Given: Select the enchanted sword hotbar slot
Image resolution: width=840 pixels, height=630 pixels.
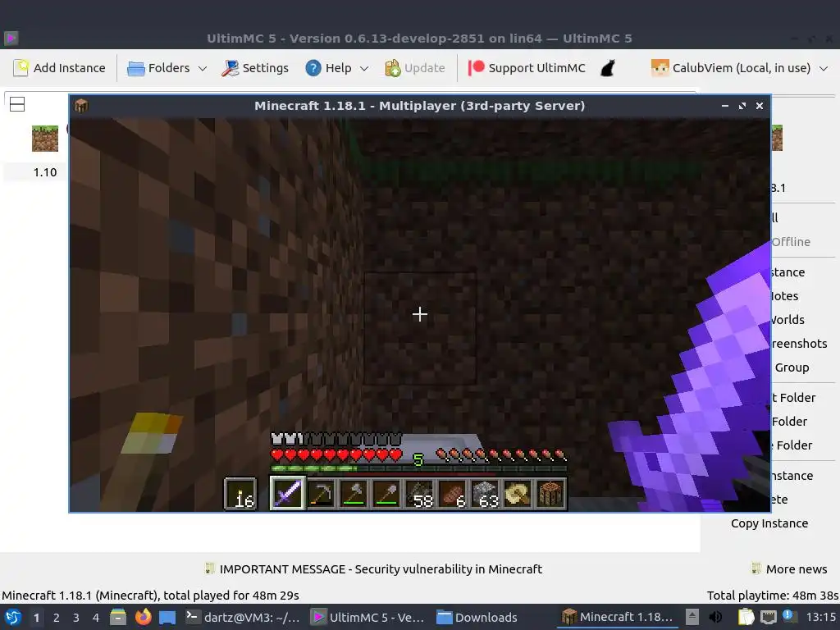Looking at the screenshot, I should (288, 493).
